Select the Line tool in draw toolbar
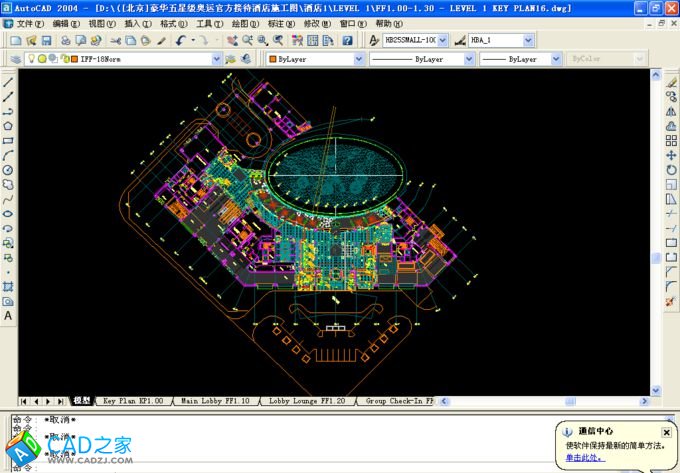Screen dimensions: 680x473 [x=8, y=82]
